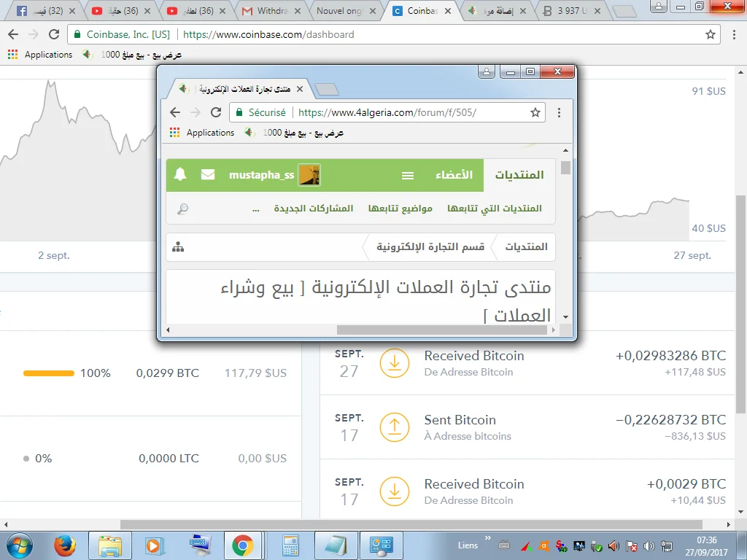Image resolution: width=747 pixels, height=560 pixels.
Task: Click the Coinbase address bar
Action: click(x=438, y=34)
